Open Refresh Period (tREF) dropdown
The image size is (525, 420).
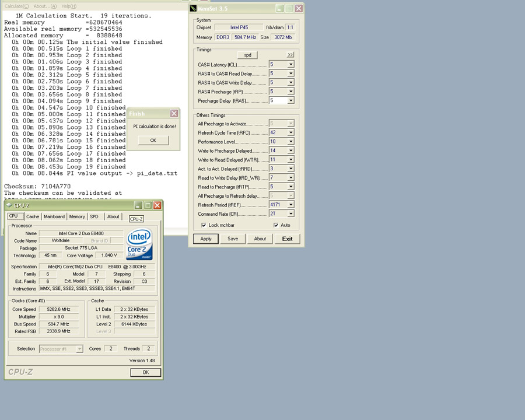290,205
